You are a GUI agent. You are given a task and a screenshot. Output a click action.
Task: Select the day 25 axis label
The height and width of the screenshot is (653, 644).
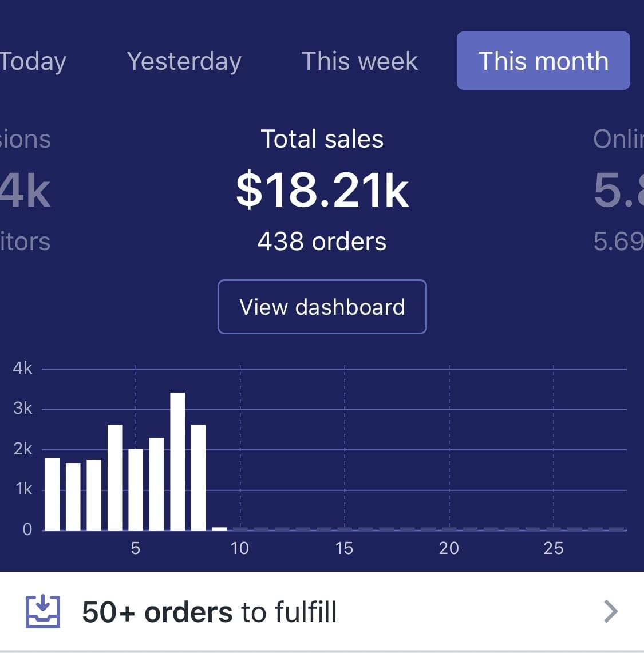554,548
